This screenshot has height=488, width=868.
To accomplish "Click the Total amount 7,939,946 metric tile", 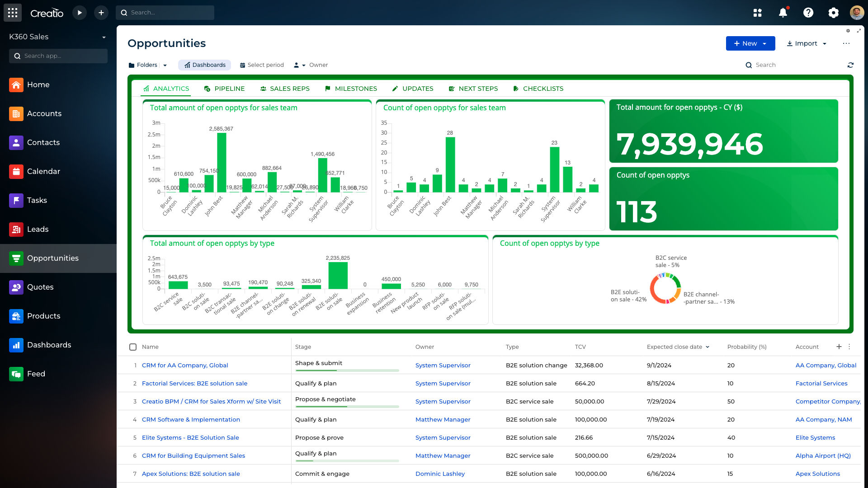I will 723,131.
